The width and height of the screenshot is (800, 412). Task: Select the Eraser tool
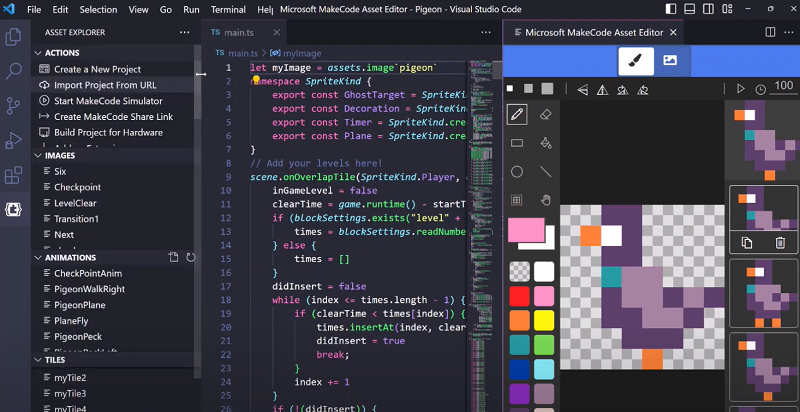point(545,115)
